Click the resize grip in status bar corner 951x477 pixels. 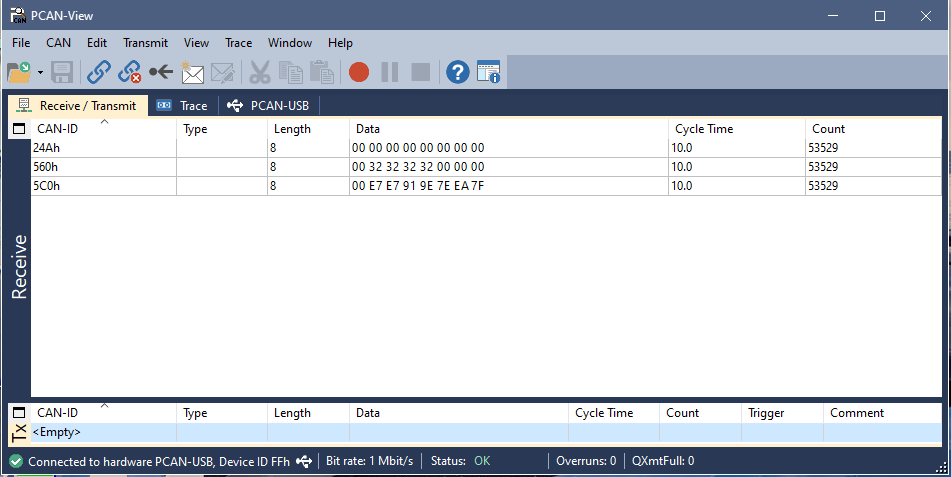(941, 467)
